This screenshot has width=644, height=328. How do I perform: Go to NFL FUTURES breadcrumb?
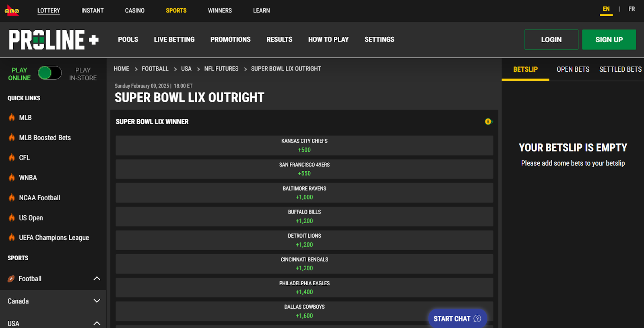click(x=221, y=69)
